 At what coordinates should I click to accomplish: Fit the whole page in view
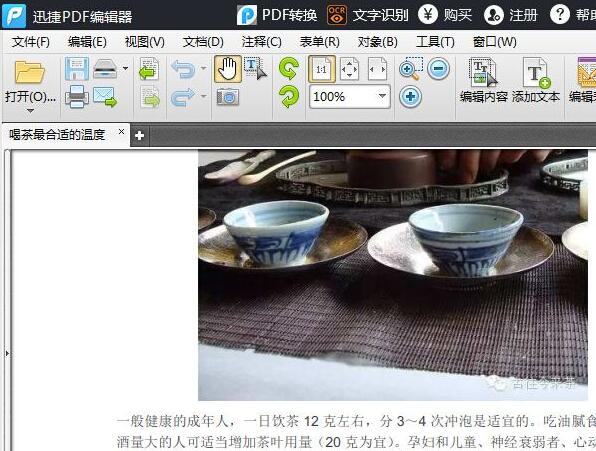coord(349,69)
